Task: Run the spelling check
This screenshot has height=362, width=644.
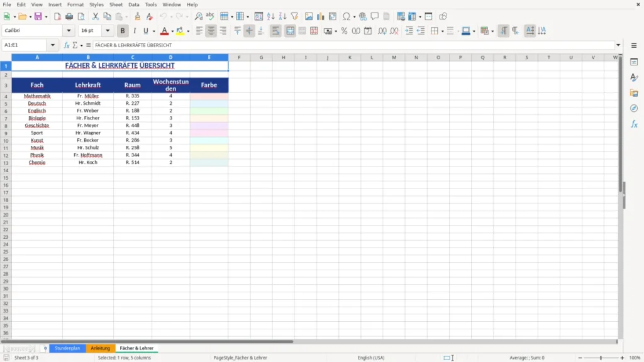Action: [x=210, y=16]
